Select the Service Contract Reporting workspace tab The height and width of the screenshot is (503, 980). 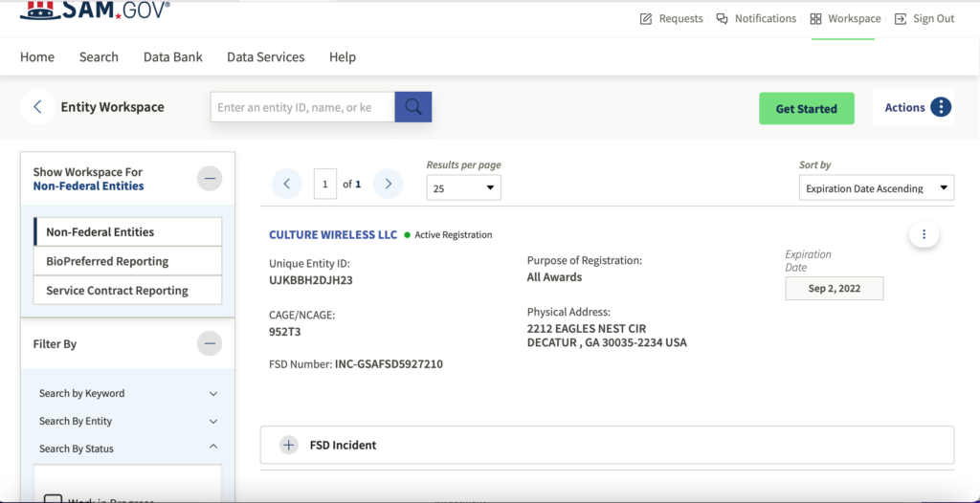pos(127,291)
